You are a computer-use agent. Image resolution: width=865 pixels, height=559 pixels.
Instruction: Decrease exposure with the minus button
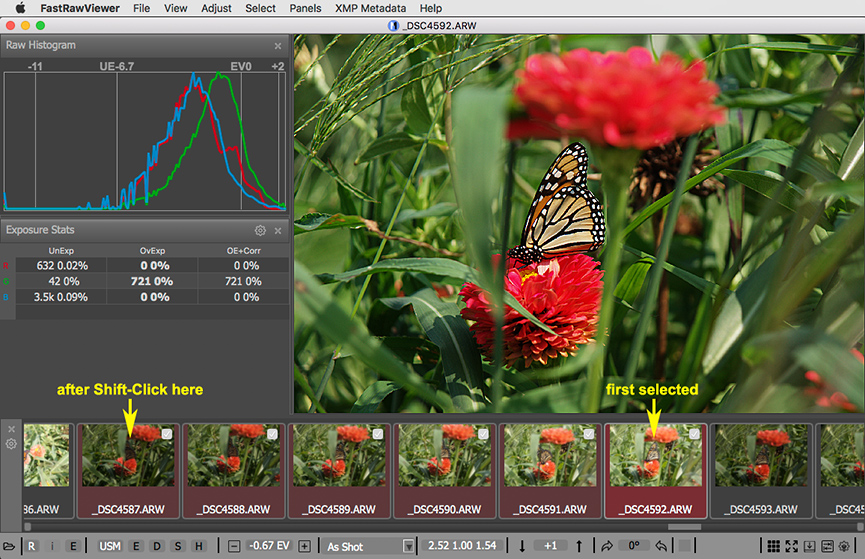pyautogui.click(x=234, y=546)
